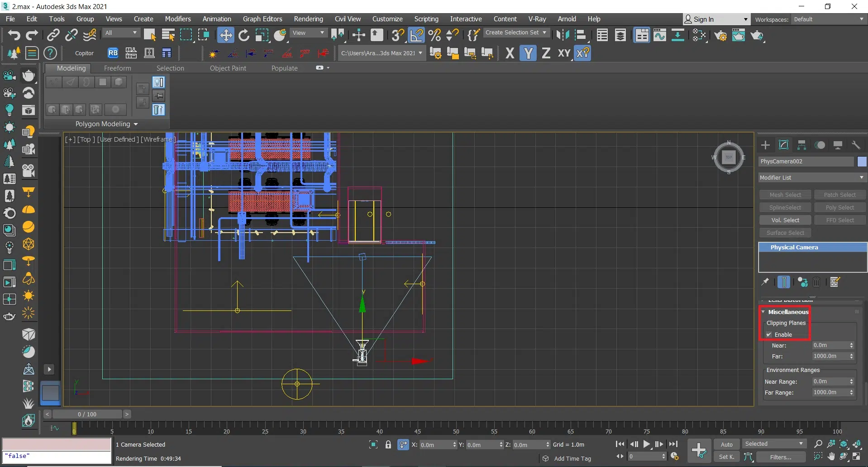
Task: Open the Modifier List dropdown
Action: tap(812, 177)
